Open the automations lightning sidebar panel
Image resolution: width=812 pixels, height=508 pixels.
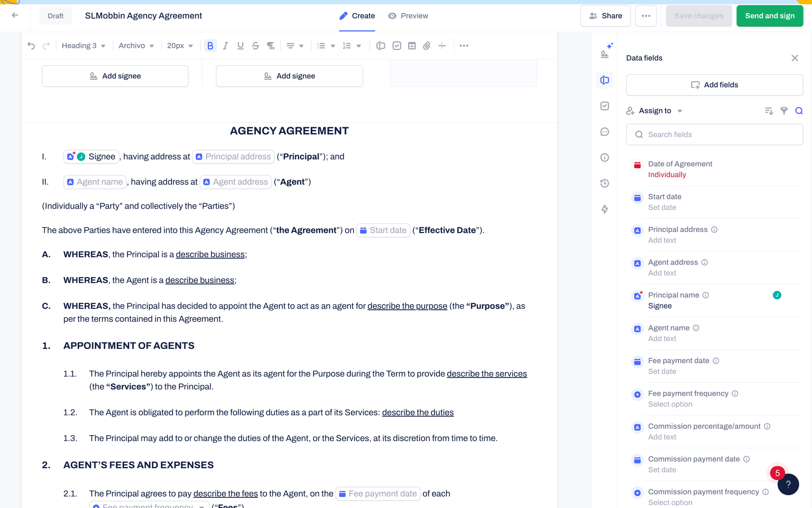pos(605,209)
